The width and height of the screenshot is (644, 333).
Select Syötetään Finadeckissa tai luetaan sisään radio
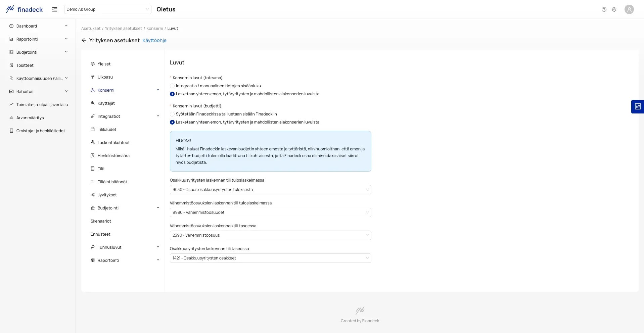(x=172, y=114)
